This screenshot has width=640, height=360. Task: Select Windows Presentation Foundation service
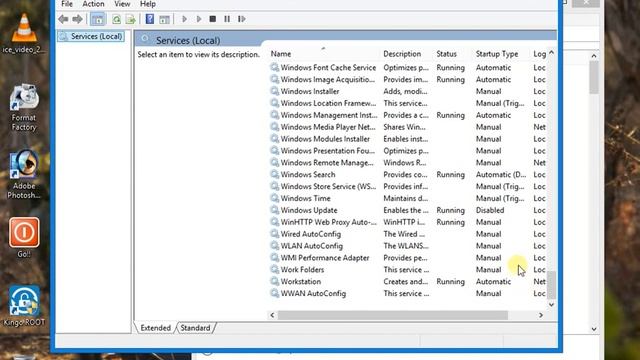[407, 151]
